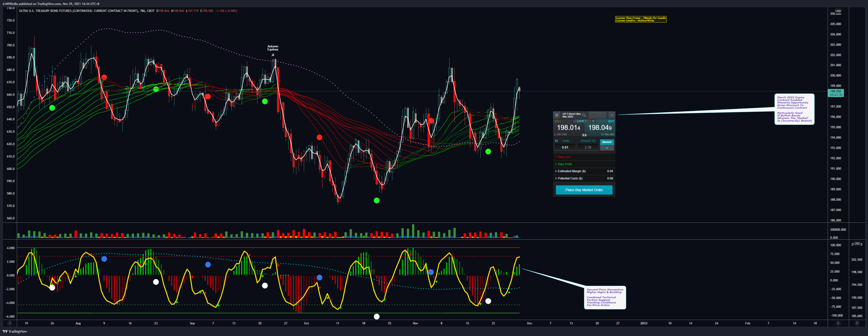Add a Take Profit
This screenshot has width=868, height=336.
(563, 164)
